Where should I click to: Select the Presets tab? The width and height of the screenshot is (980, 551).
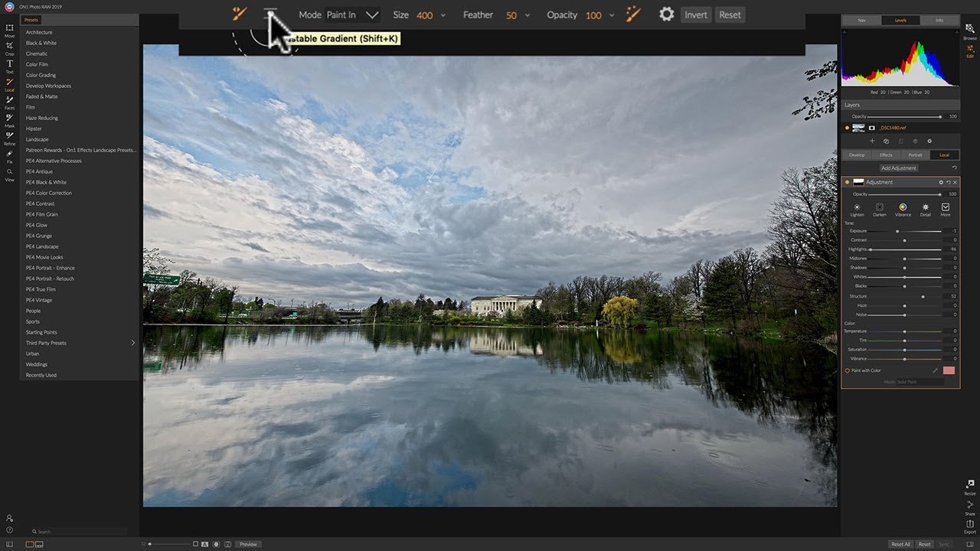click(x=31, y=20)
